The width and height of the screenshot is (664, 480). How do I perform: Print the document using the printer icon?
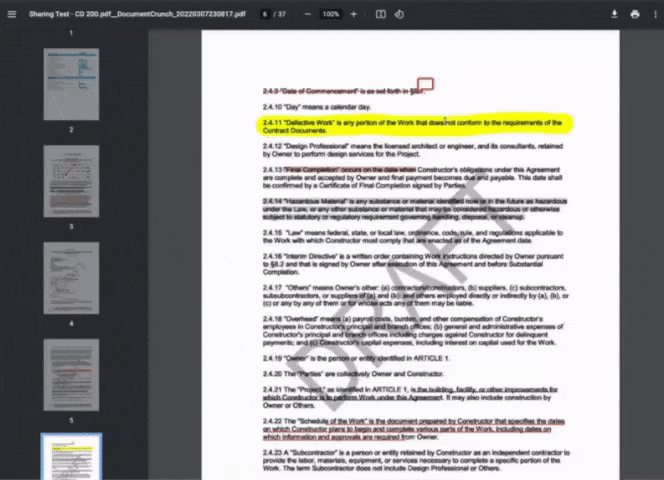click(635, 14)
